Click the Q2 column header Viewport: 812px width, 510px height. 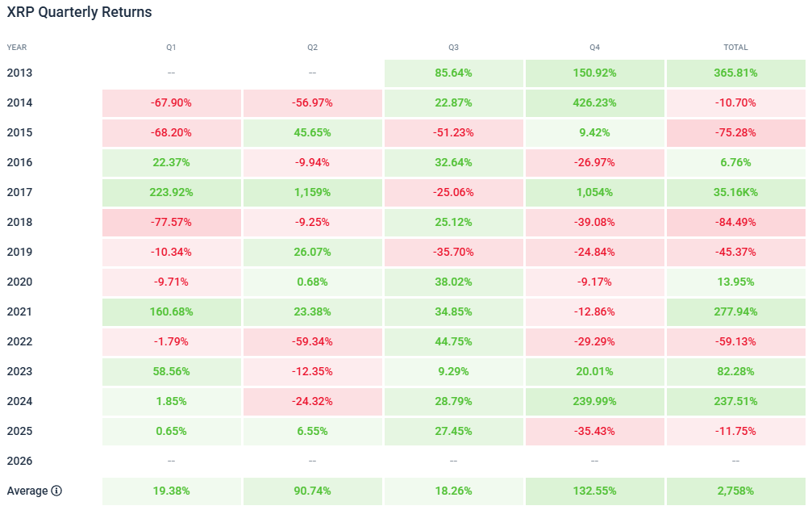tap(312, 48)
